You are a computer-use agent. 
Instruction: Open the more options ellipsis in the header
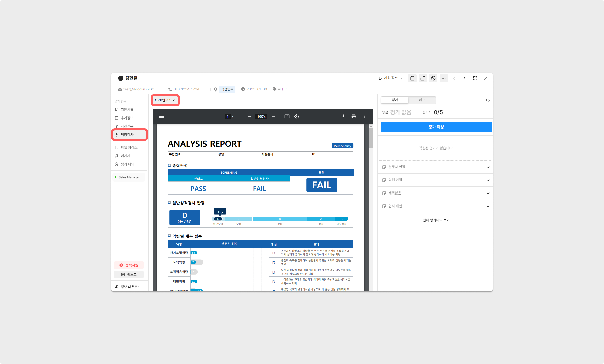[444, 78]
